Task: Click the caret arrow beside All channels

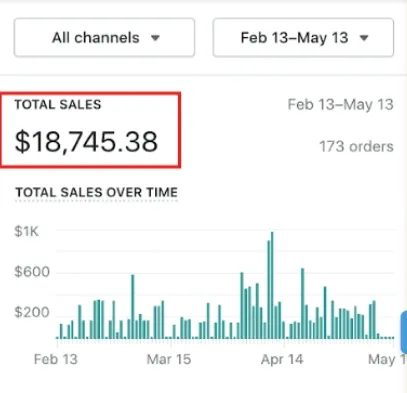Action: pyautogui.click(x=155, y=38)
